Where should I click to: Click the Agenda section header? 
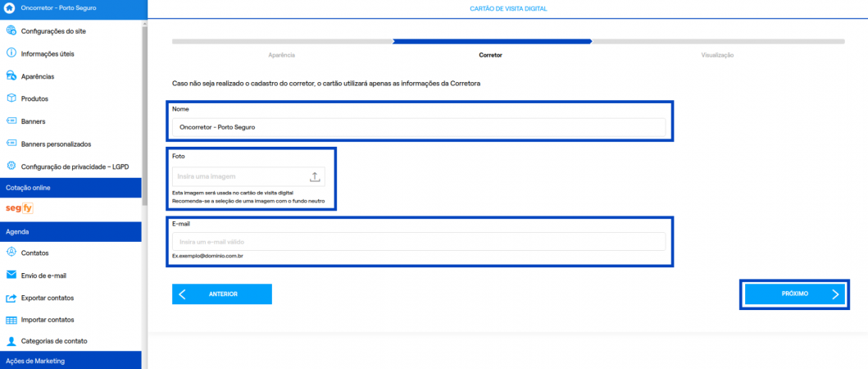point(70,231)
